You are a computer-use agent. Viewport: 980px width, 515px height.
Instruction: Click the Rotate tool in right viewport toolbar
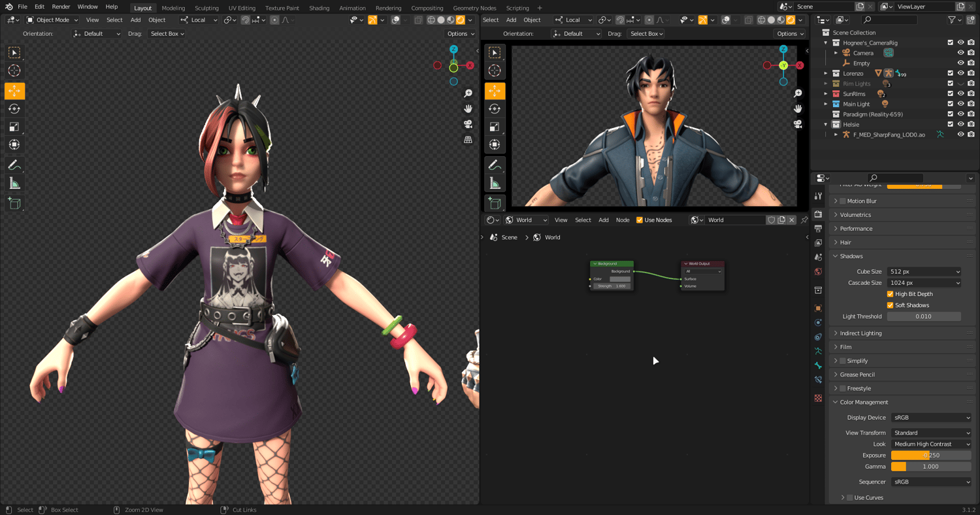pos(495,108)
